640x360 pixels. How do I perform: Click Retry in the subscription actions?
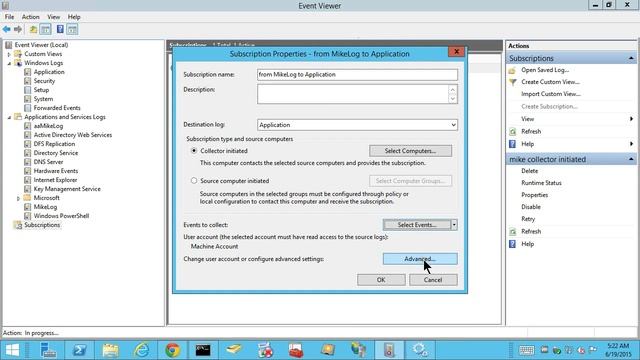(x=528, y=219)
